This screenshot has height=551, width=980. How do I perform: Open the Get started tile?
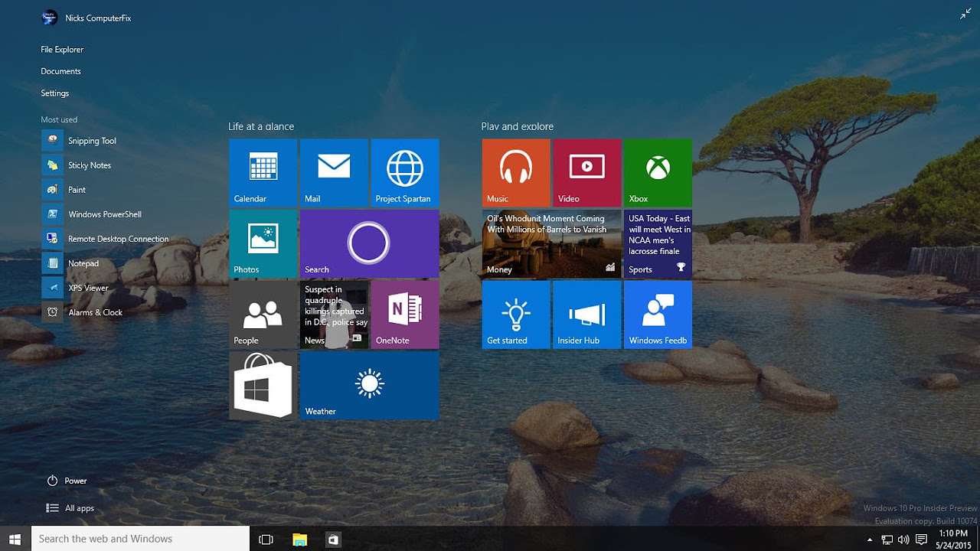(516, 315)
